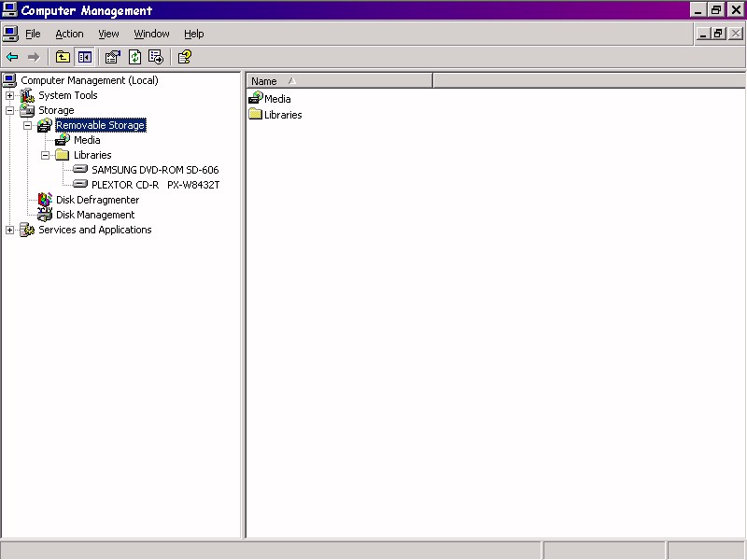Click the Removable Storage icon in tree
The image size is (747, 560).
pyautogui.click(x=45, y=125)
